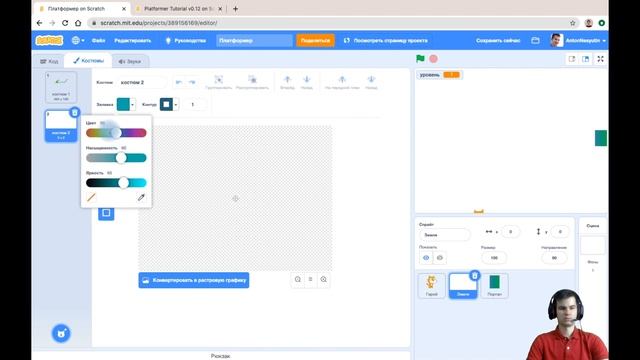Click the sprite direction field

tap(554, 258)
